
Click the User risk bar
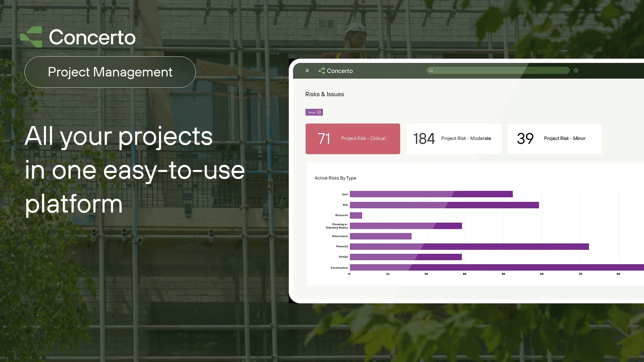coord(431,194)
